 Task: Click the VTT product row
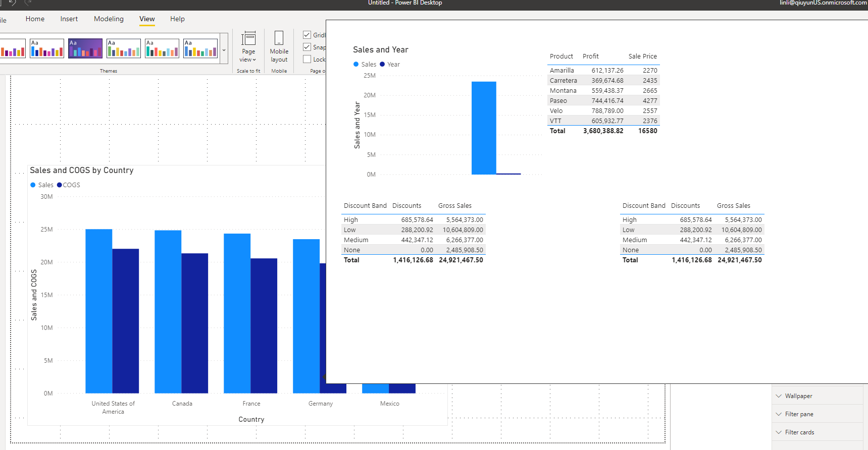tap(603, 121)
